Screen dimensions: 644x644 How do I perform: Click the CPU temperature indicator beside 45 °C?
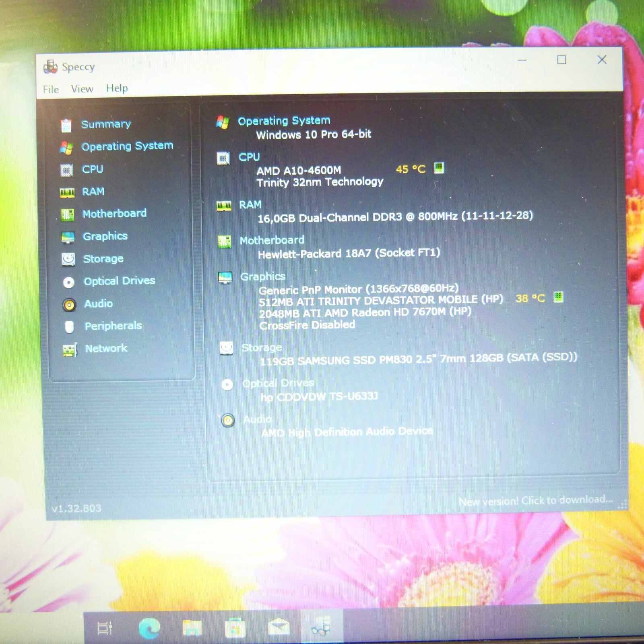point(439,167)
